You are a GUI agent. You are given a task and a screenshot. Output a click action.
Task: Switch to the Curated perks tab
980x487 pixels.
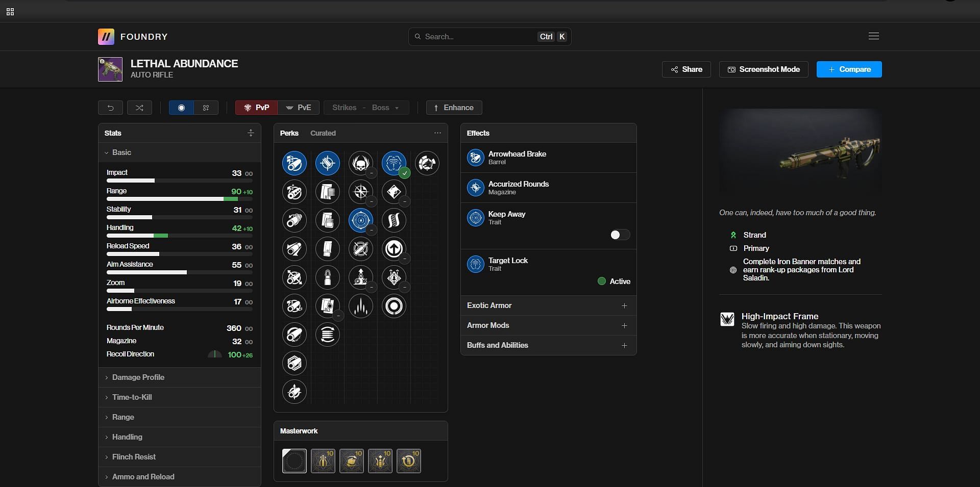tap(323, 133)
